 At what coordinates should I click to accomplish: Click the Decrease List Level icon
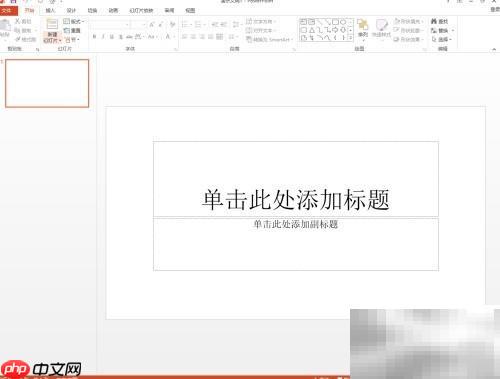(x=214, y=24)
